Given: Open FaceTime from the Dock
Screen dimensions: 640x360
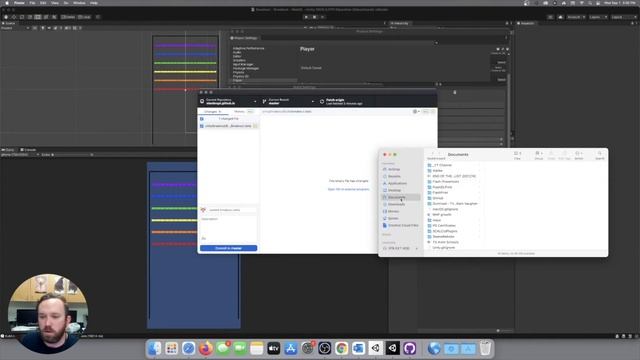Looking at the screenshot, I should point(240,348).
